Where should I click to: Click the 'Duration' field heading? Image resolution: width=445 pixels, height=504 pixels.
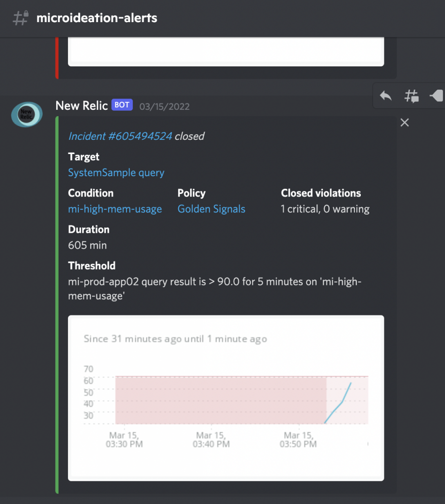pos(89,229)
